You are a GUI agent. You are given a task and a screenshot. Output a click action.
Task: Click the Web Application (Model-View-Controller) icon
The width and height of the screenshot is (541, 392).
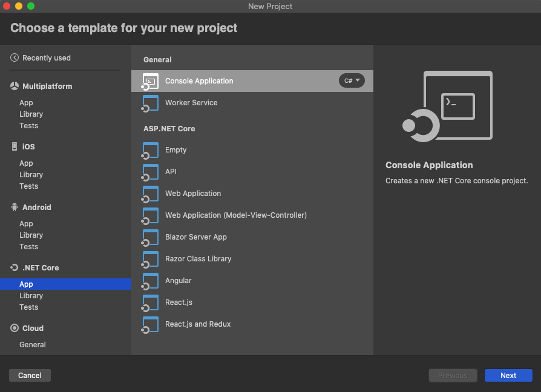[x=150, y=216]
